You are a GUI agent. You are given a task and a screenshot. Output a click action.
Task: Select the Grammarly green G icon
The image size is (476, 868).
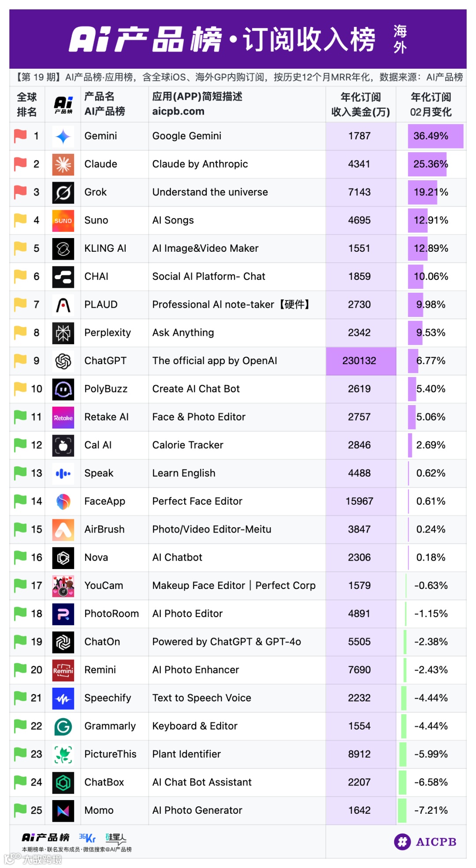point(63,726)
